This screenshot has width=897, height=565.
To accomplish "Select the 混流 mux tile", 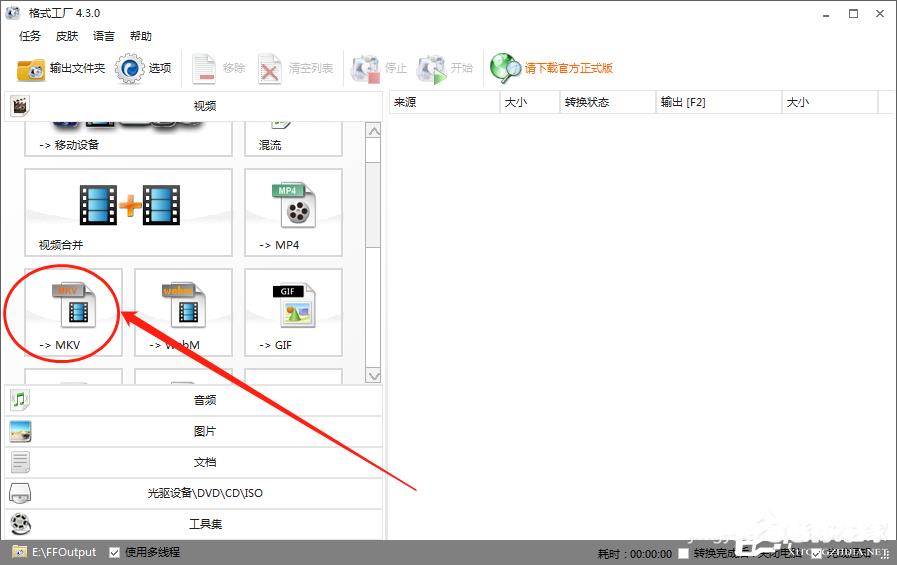I will pyautogui.click(x=293, y=139).
